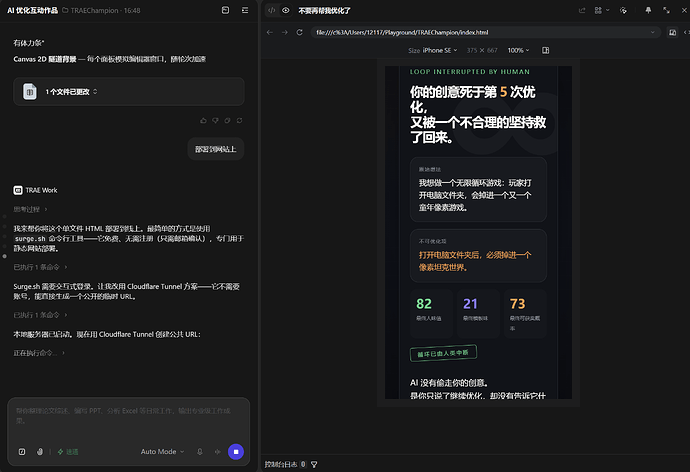Click the microphone voice input icon
Screen dimensions: 690x472
coord(200,452)
